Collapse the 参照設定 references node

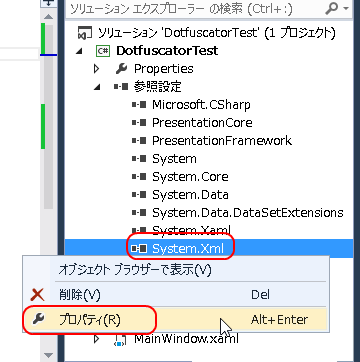(x=97, y=87)
